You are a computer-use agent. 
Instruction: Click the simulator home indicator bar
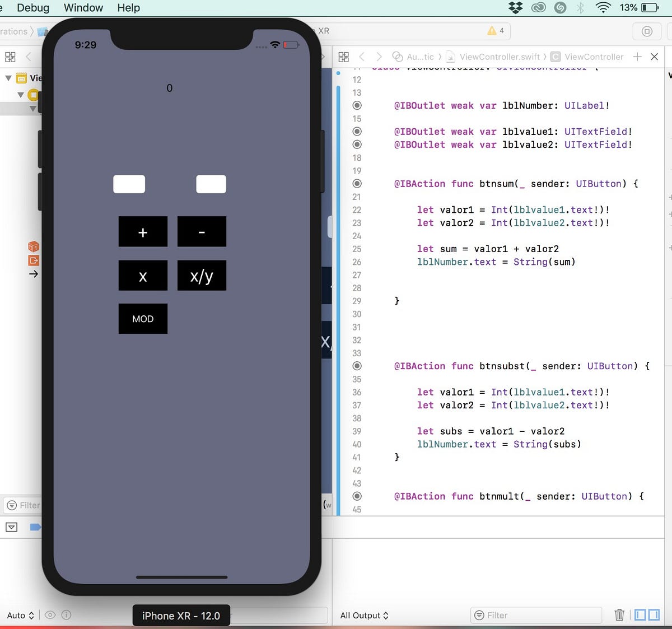pyautogui.click(x=181, y=577)
